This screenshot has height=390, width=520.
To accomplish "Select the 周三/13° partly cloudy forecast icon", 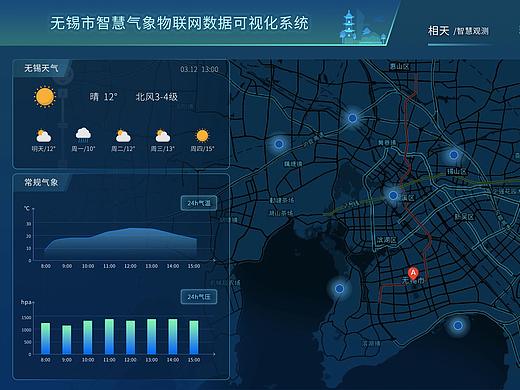I will coord(163,136).
